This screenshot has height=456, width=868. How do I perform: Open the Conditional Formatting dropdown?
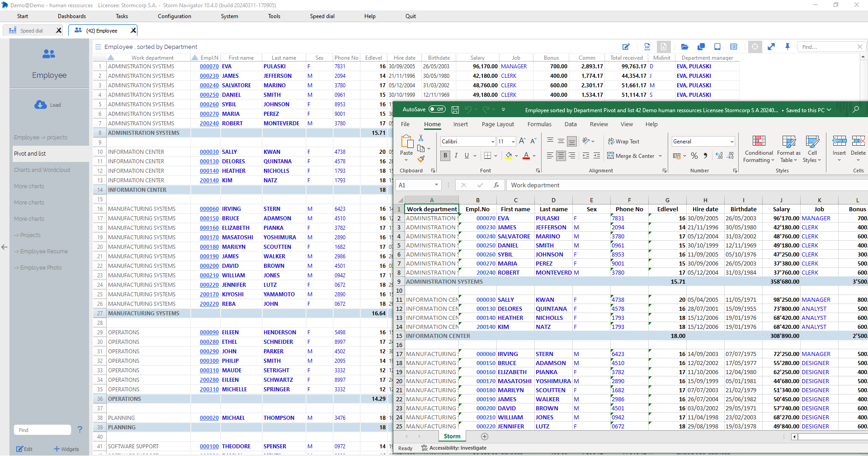[x=759, y=150]
